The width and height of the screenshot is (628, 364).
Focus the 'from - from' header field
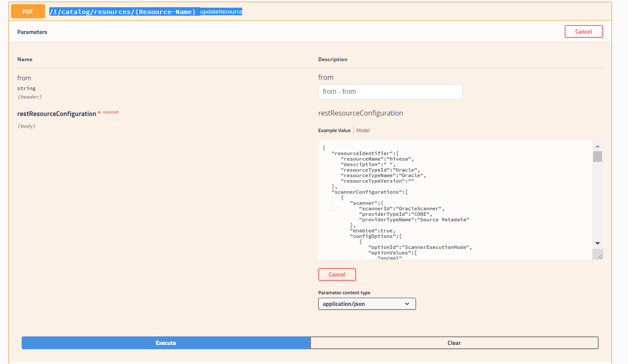tap(390, 92)
